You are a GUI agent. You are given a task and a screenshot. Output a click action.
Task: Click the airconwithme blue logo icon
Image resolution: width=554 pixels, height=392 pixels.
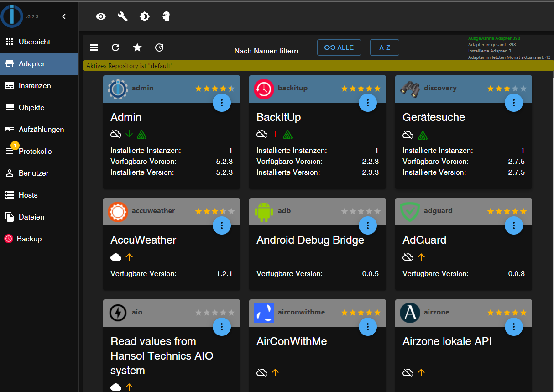tap(264, 313)
